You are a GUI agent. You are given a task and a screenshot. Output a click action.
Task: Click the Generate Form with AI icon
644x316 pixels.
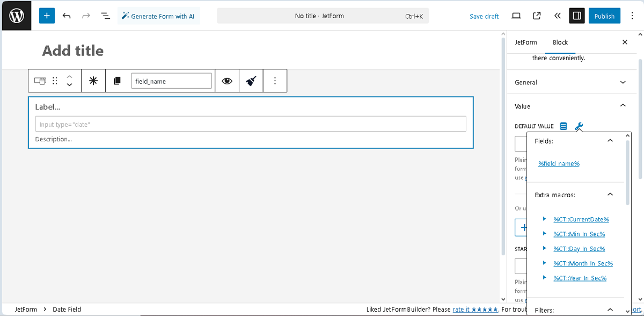[x=125, y=16]
